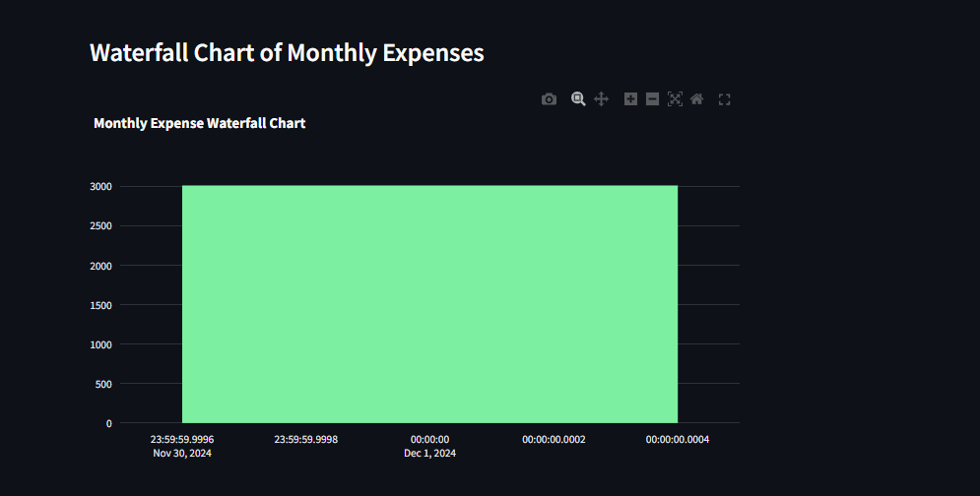
Task: Click the 'Nov 30, 2024' x-axis label
Action: [182, 454]
